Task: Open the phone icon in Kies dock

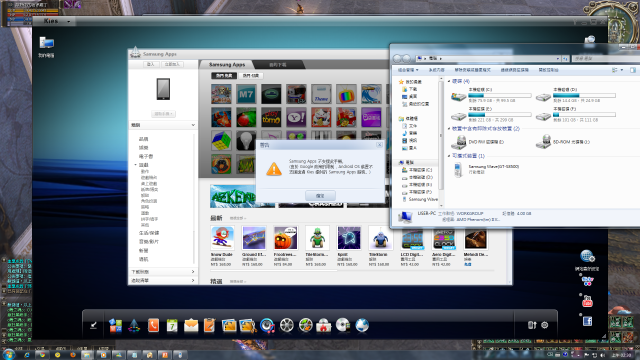Action: coord(153,325)
